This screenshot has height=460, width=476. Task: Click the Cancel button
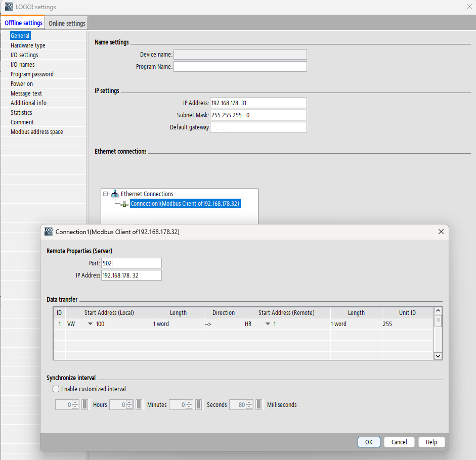point(399,442)
